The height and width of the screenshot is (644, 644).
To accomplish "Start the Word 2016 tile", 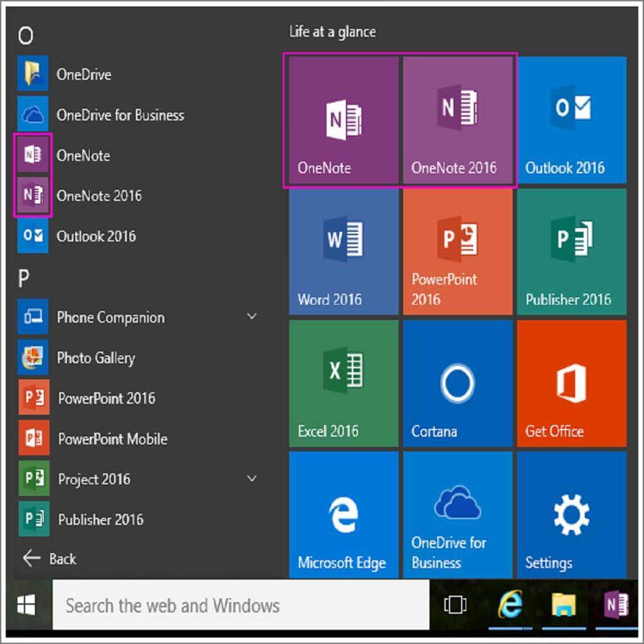I will [343, 252].
